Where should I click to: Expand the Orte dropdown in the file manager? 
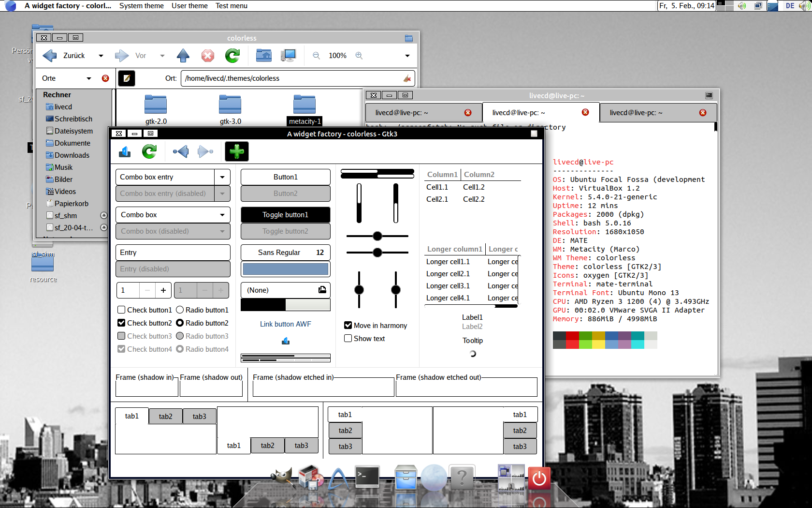(89, 78)
